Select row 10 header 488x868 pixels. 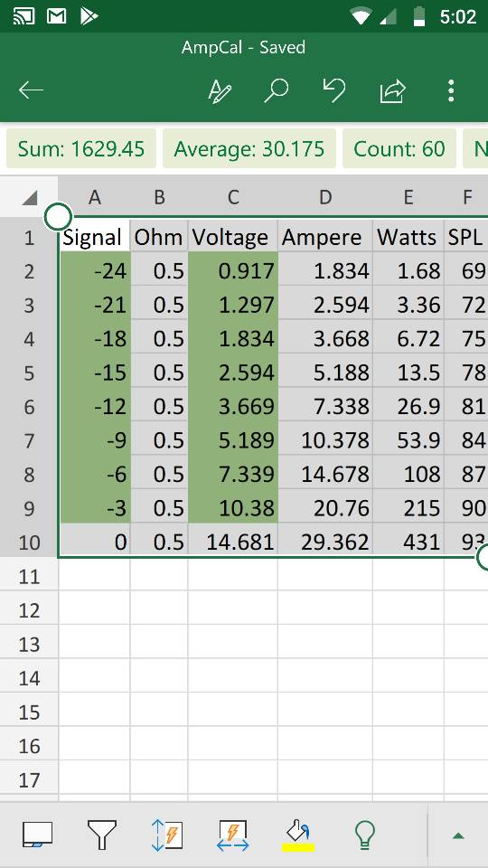coord(29,542)
